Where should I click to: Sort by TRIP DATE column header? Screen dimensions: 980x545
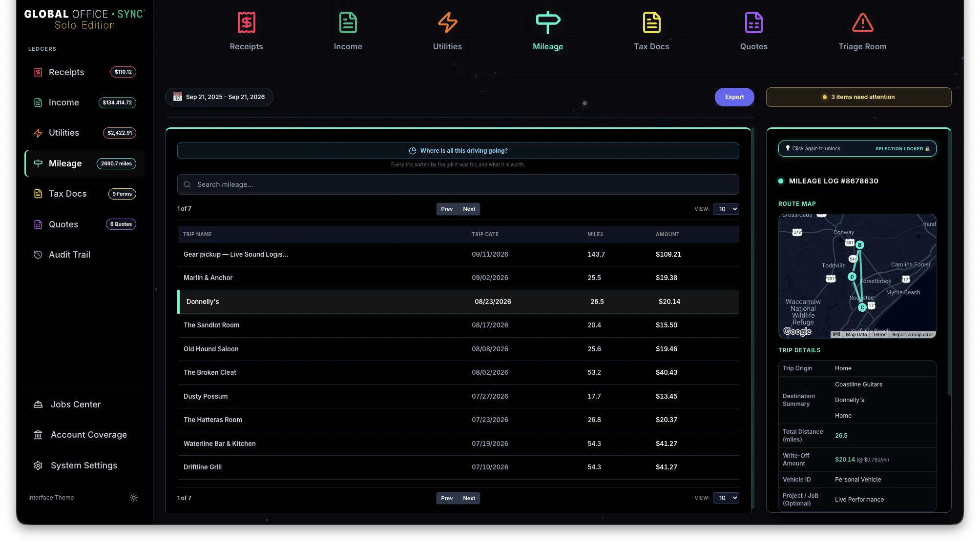coord(485,234)
